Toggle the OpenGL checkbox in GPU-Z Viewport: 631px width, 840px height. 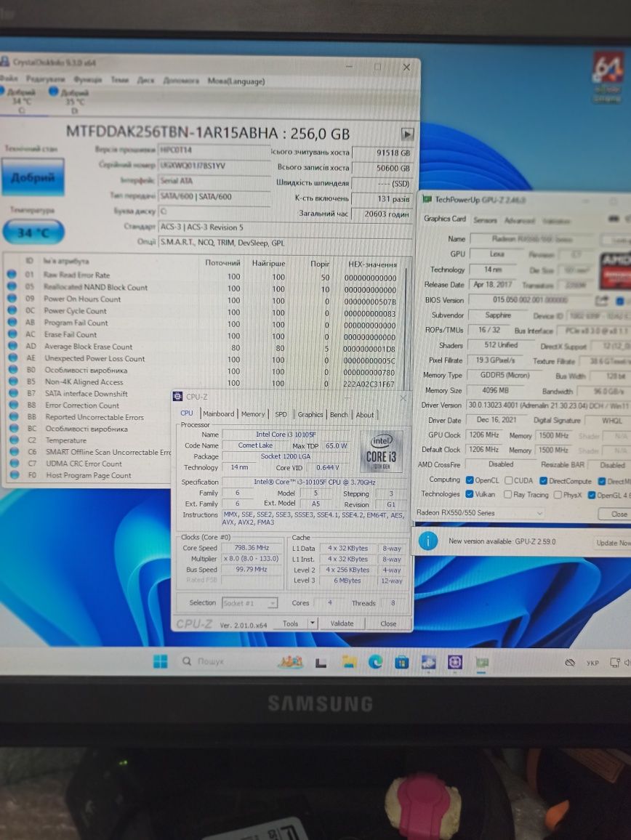tap(592, 495)
